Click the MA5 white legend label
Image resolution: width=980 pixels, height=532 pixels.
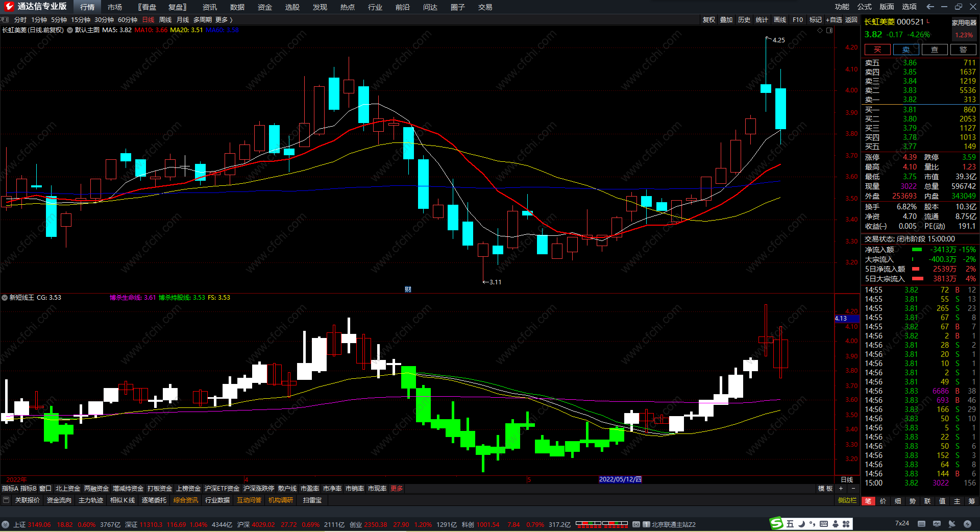pos(117,30)
